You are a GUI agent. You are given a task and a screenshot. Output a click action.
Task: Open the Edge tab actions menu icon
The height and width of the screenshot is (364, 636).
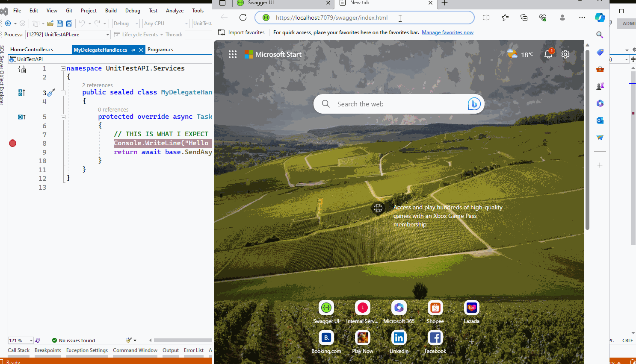click(x=222, y=3)
